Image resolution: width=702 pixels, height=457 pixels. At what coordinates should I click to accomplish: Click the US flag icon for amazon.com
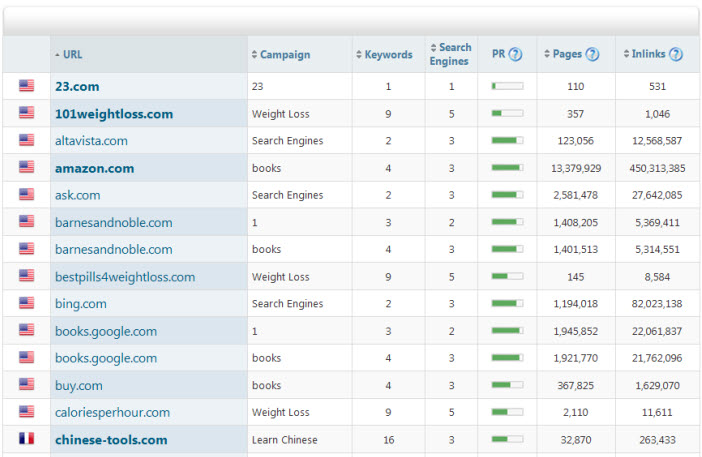26,168
